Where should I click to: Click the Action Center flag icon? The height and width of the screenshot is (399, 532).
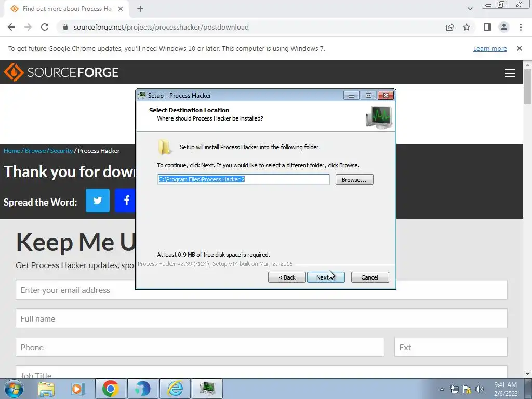[467, 389]
